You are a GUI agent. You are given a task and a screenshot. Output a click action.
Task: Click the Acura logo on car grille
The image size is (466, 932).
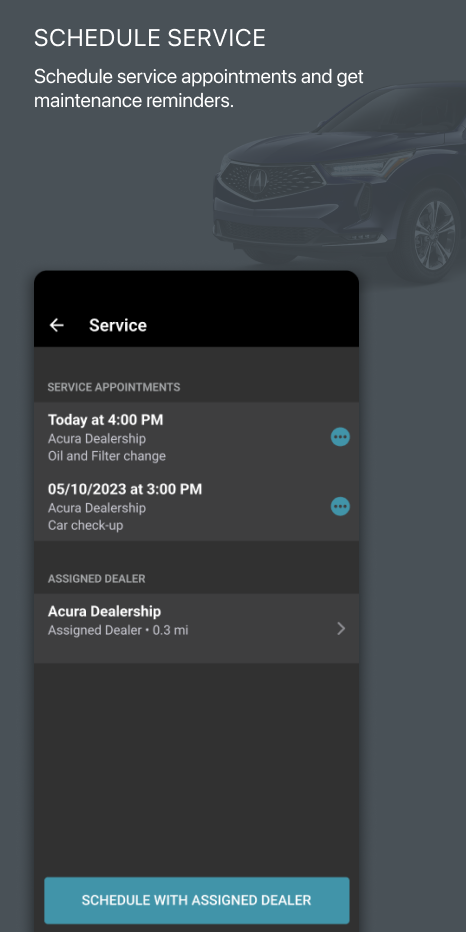click(x=258, y=180)
